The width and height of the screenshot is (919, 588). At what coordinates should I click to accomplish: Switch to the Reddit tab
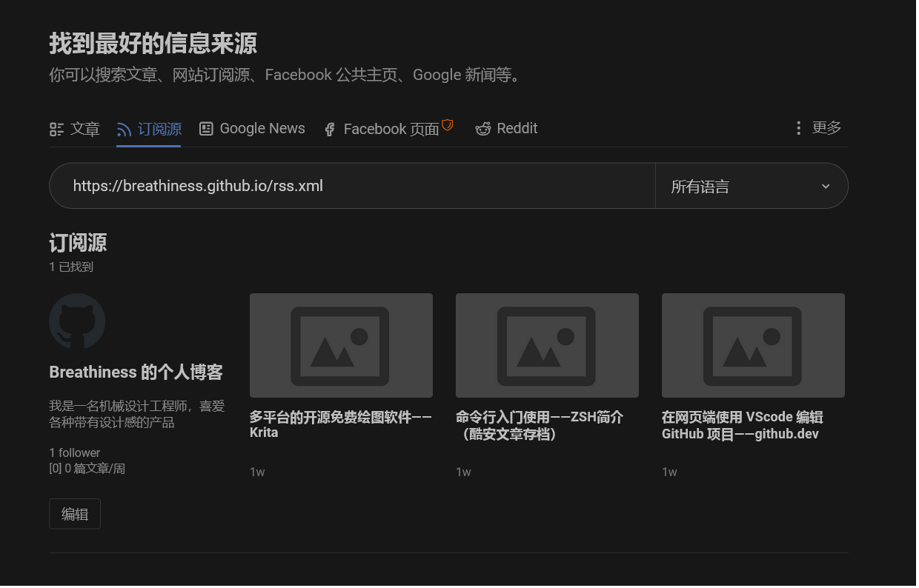coord(506,129)
